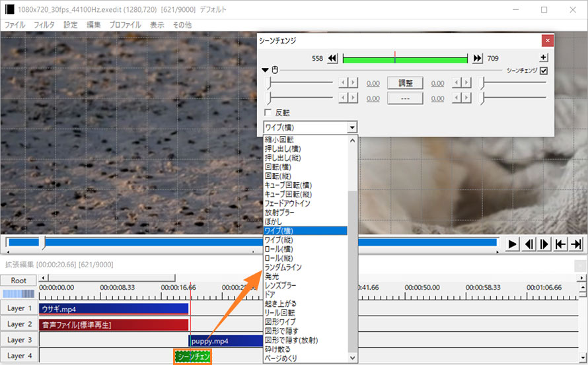Click the --- parameter button
The image size is (588, 365).
coord(405,98)
